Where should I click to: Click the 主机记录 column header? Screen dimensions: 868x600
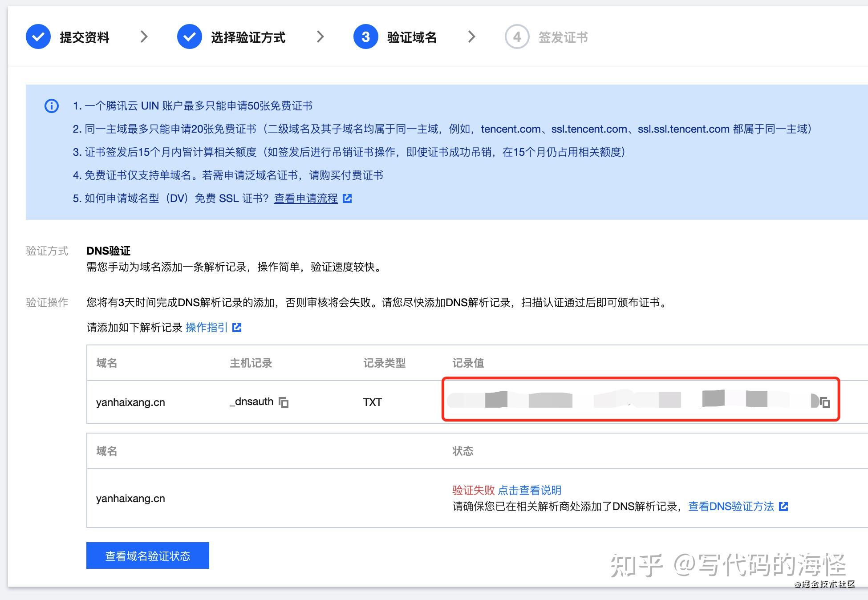251,363
